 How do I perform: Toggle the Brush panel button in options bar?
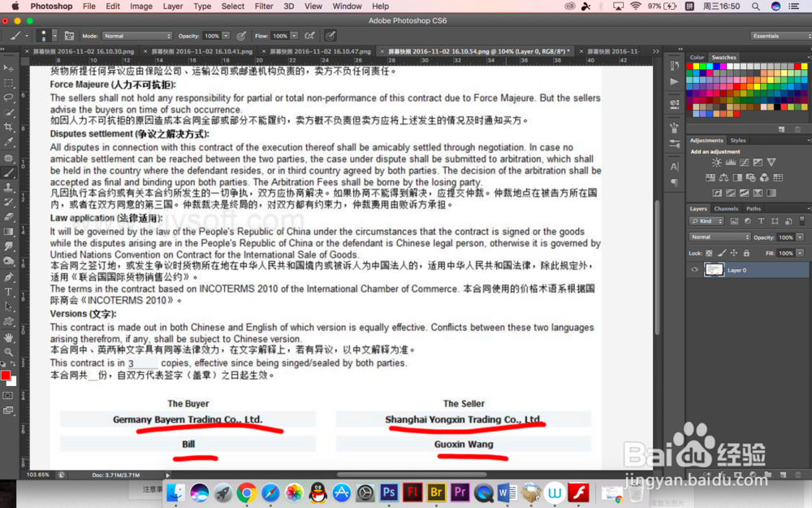click(x=69, y=36)
